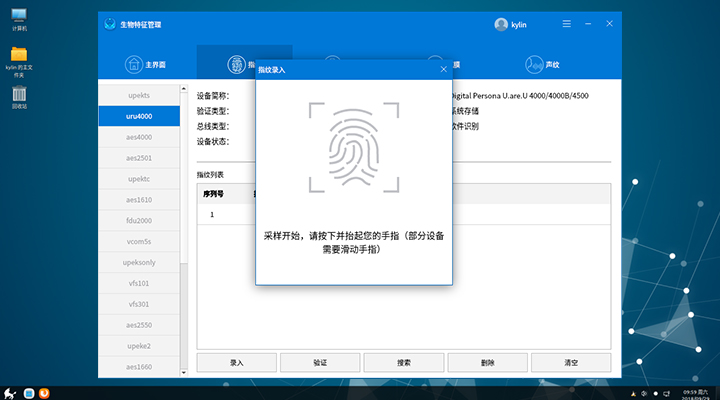Click the volume tray icon
The height and width of the screenshot is (400, 720).
pyautogui.click(x=644, y=394)
